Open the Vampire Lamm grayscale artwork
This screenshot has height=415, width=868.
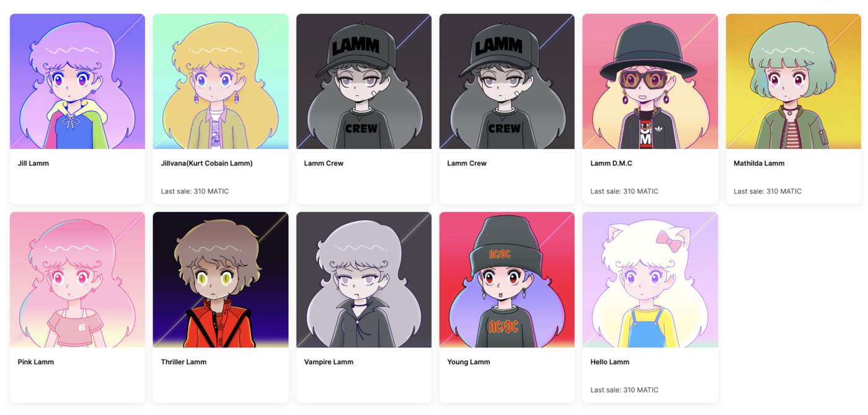[x=364, y=280]
